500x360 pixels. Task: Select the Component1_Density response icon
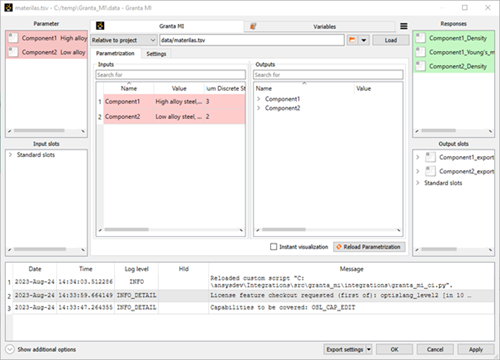(x=421, y=38)
